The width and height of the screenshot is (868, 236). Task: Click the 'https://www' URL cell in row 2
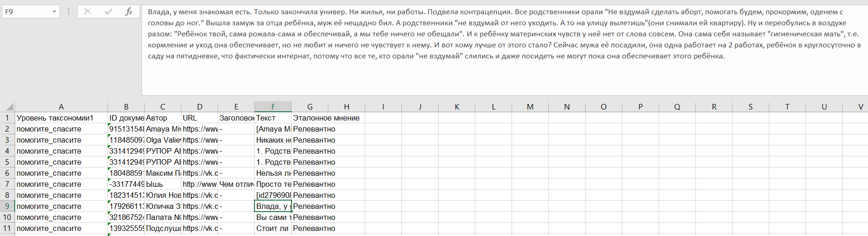[x=200, y=129]
